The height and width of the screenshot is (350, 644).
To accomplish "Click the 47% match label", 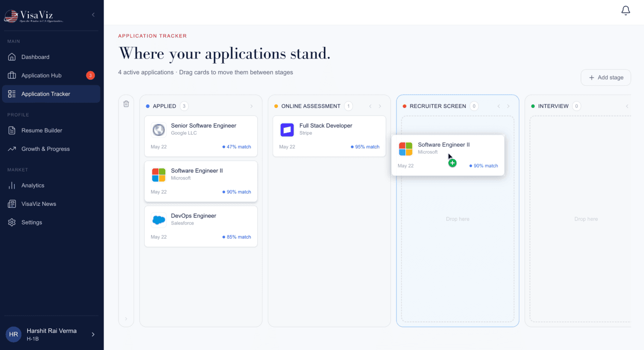I will coord(237,147).
